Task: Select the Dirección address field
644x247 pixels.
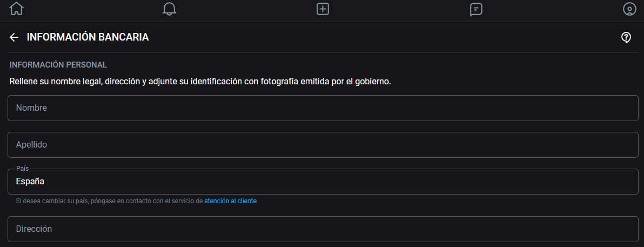Action: 323,229
